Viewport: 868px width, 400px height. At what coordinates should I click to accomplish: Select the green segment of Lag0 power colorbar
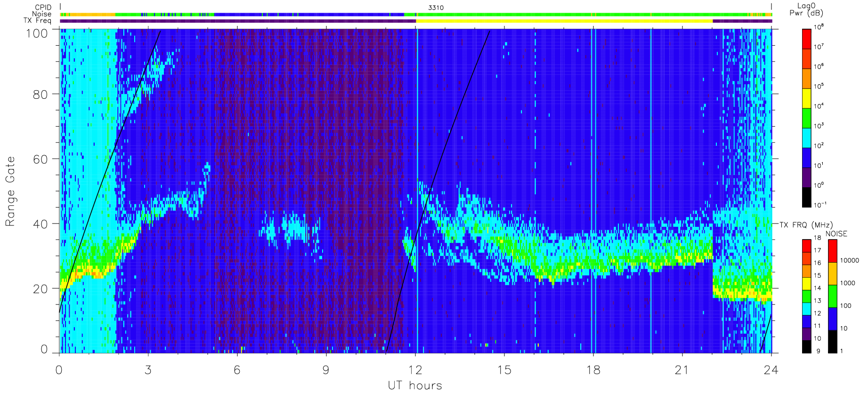806,118
